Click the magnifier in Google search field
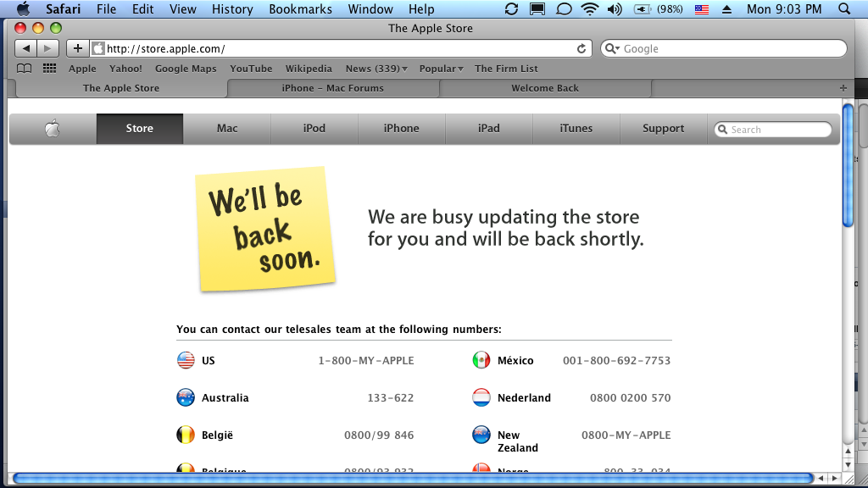Viewport: 868px width, 488px height. tap(611, 48)
